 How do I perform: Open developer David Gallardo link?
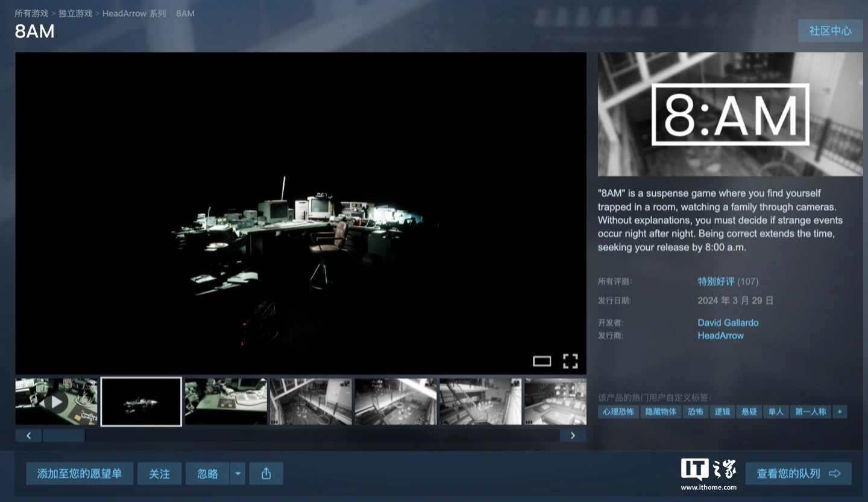click(x=728, y=323)
